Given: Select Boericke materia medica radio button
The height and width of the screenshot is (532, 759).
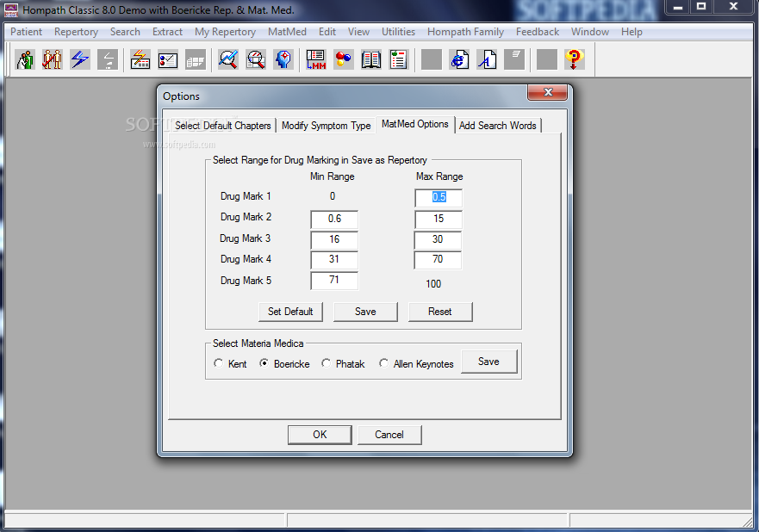Looking at the screenshot, I should point(264,363).
